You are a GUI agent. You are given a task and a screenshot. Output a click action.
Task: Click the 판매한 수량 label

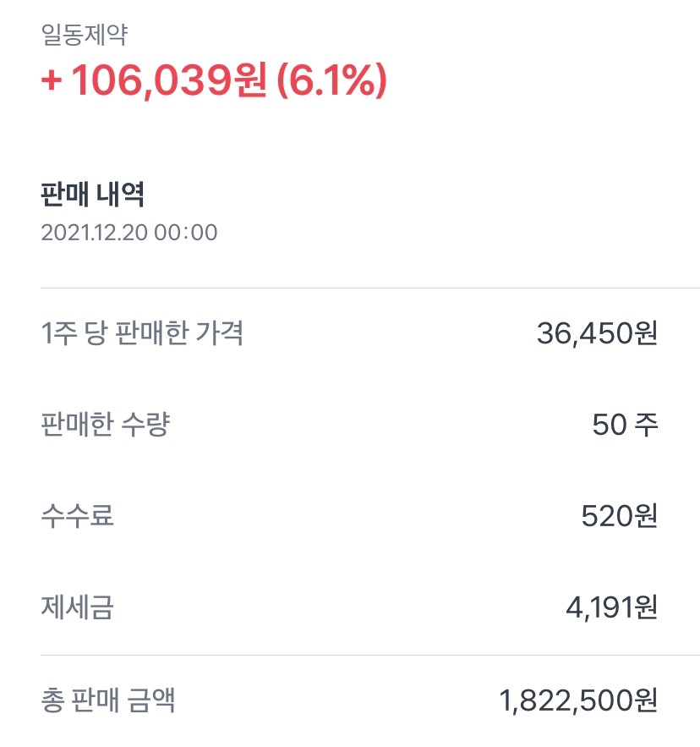(105, 424)
